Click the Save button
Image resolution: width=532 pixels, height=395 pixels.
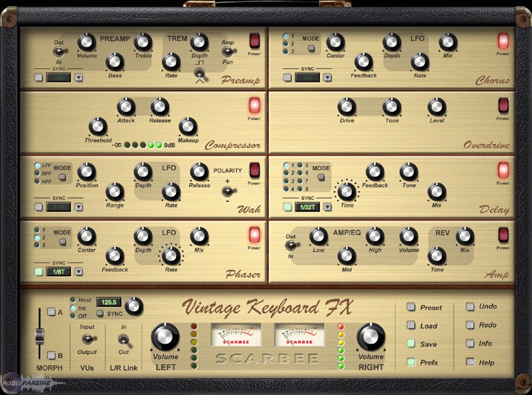[x=411, y=343]
